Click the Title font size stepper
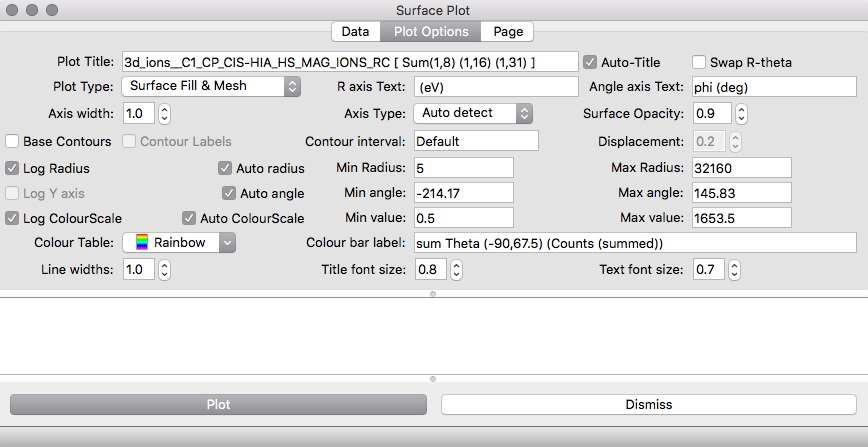 click(x=456, y=270)
